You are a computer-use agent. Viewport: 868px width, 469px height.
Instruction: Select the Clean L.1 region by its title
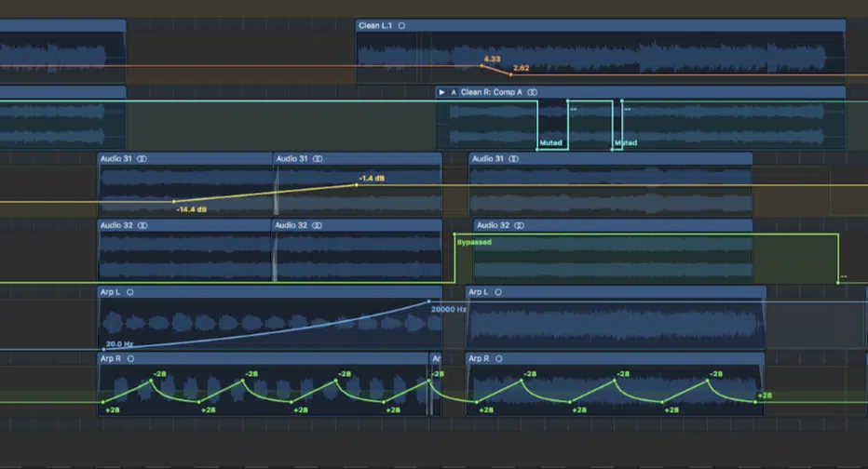pyautogui.click(x=375, y=26)
